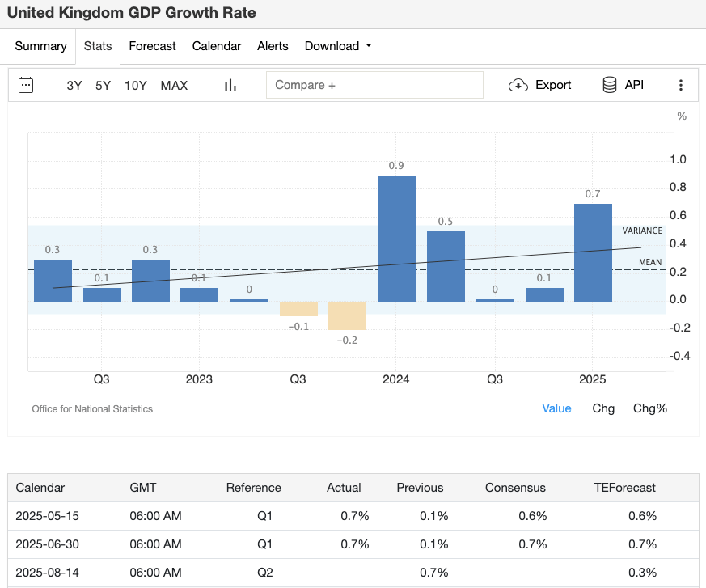This screenshot has width=706, height=588.
Task: Open the Compare + field
Action: [374, 84]
